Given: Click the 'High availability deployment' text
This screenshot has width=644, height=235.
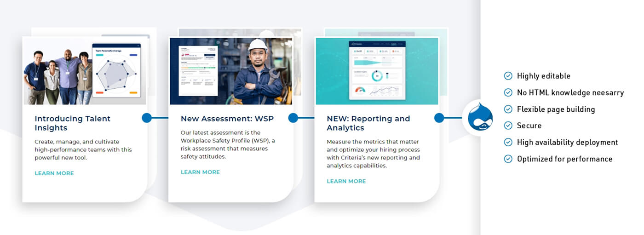Looking at the screenshot, I should [x=567, y=142].
